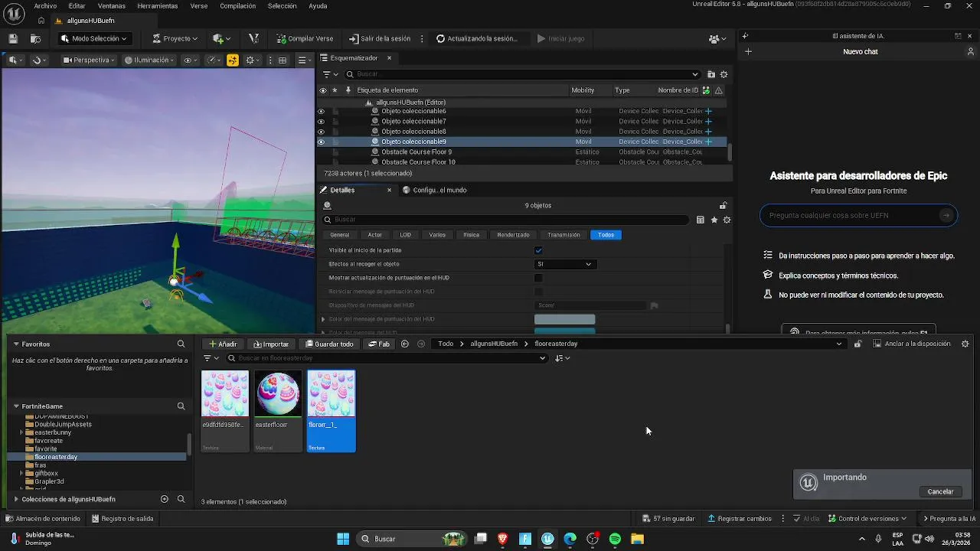Open the viewport transform tool selector
The width and height of the screenshot is (980, 551).
pos(15,60)
